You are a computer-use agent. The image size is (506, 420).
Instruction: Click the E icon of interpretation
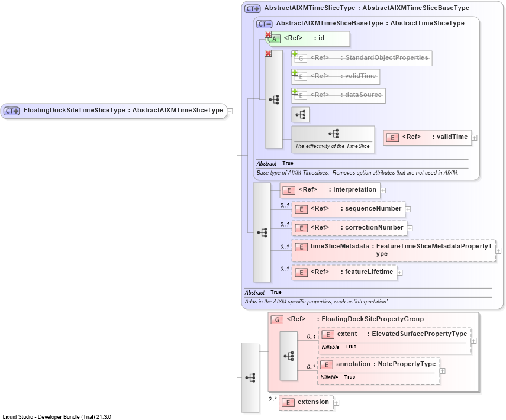point(289,190)
